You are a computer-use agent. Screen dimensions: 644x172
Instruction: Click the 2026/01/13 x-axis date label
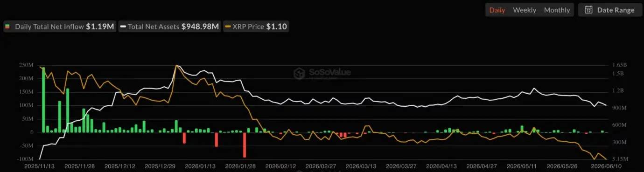click(200, 166)
